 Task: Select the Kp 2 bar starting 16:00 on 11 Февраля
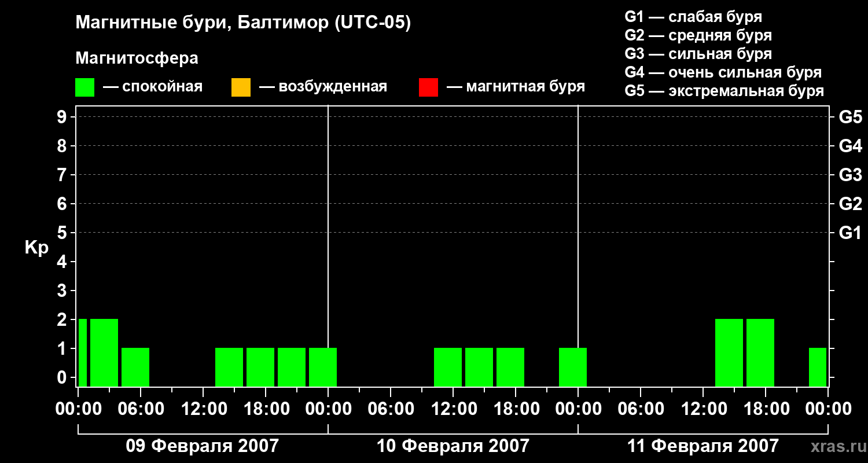(x=760, y=352)
